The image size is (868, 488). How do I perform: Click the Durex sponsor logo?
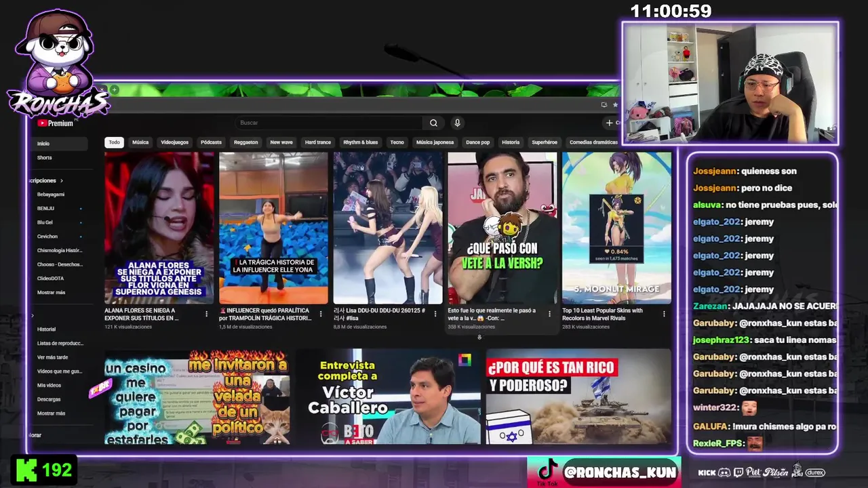[815, 472]
